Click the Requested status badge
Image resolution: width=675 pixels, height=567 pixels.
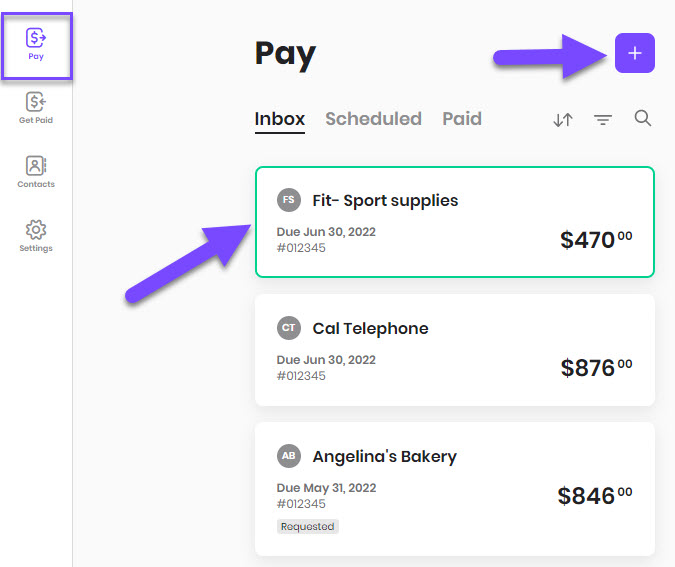[308, 527]
